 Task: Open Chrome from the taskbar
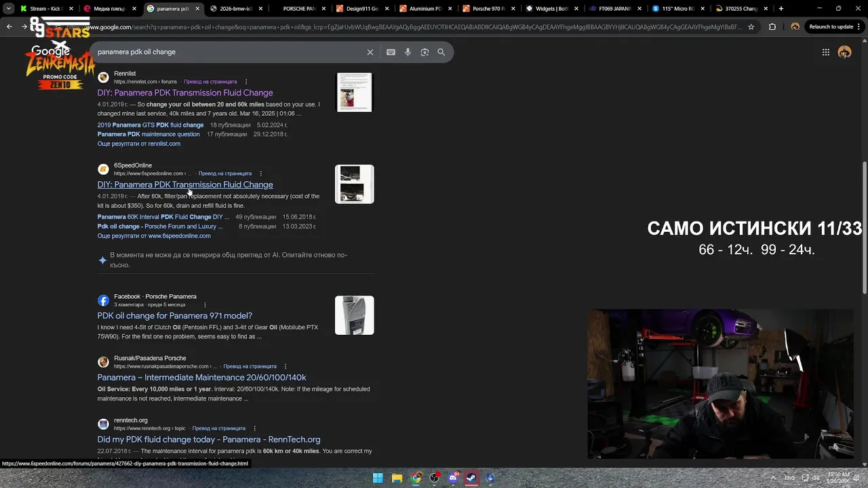point(416,478)
